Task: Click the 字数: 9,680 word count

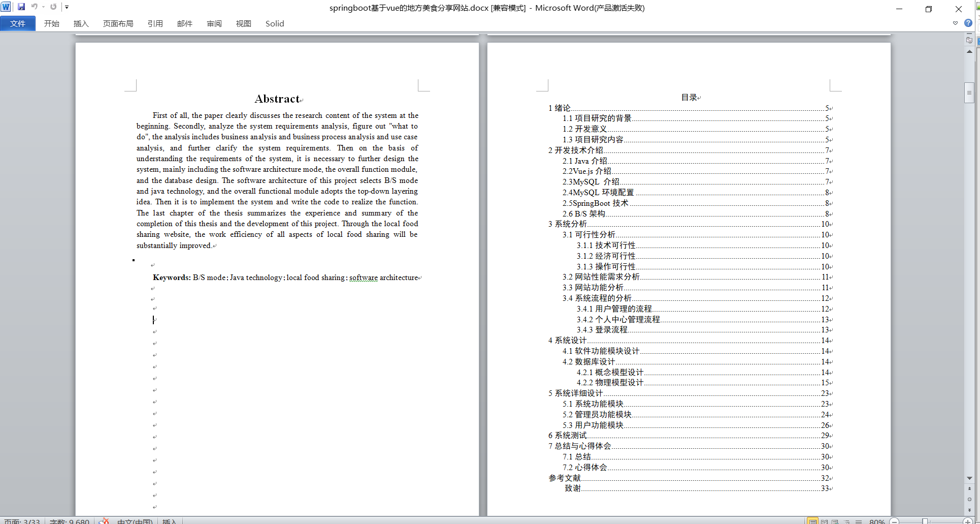Action: pos(70,521)
